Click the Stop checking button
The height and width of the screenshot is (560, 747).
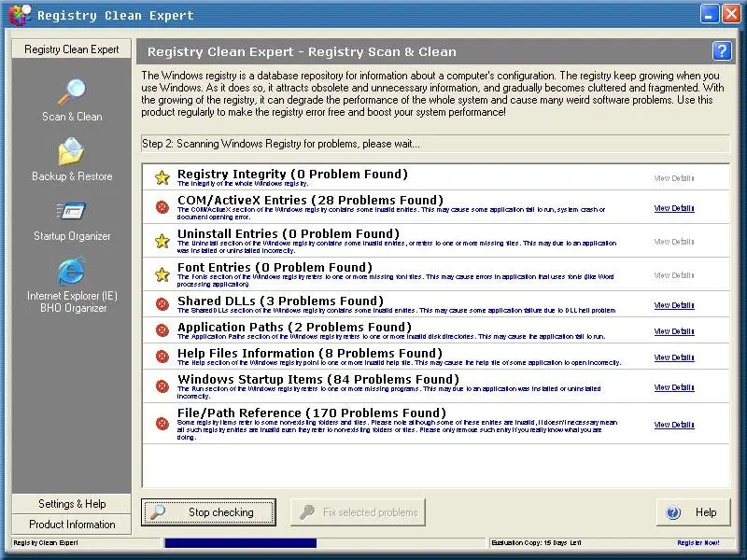tap(208, 512)
